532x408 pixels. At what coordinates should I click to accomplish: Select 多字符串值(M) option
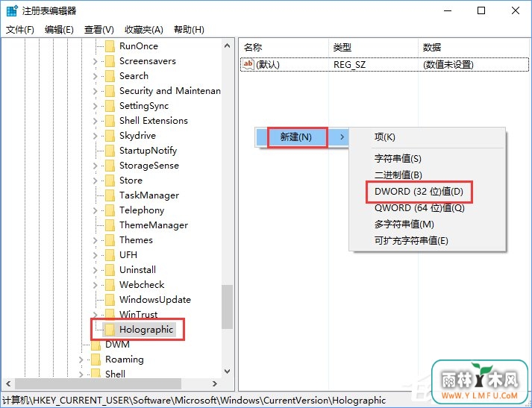click(404, 225)
